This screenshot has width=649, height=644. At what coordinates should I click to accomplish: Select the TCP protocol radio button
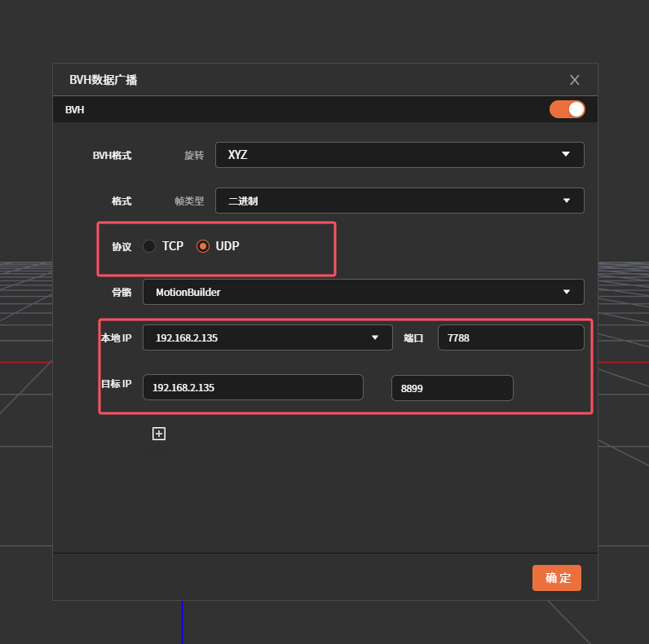[x=149, y=246]
